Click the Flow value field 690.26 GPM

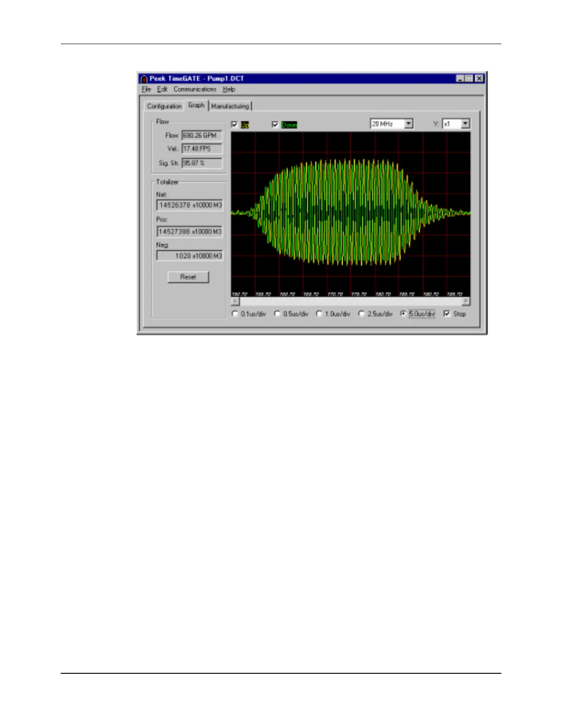tap(202, 136)
